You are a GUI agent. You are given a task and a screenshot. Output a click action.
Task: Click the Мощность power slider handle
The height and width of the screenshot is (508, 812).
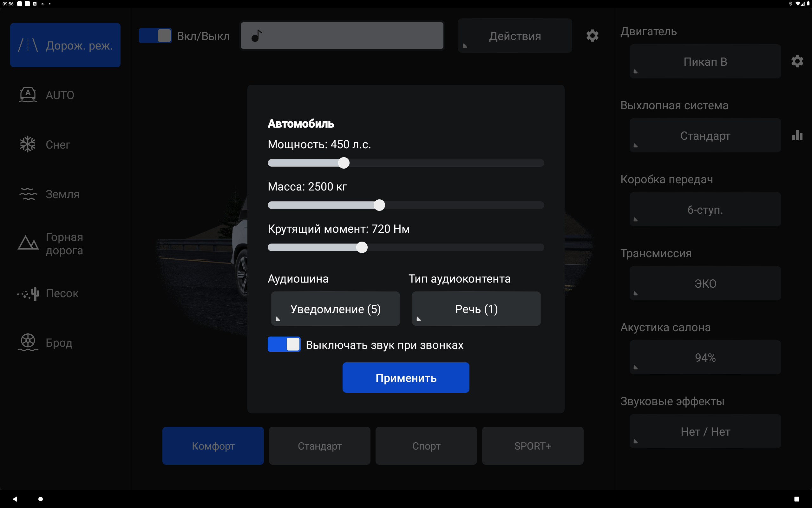click(344, 163)
